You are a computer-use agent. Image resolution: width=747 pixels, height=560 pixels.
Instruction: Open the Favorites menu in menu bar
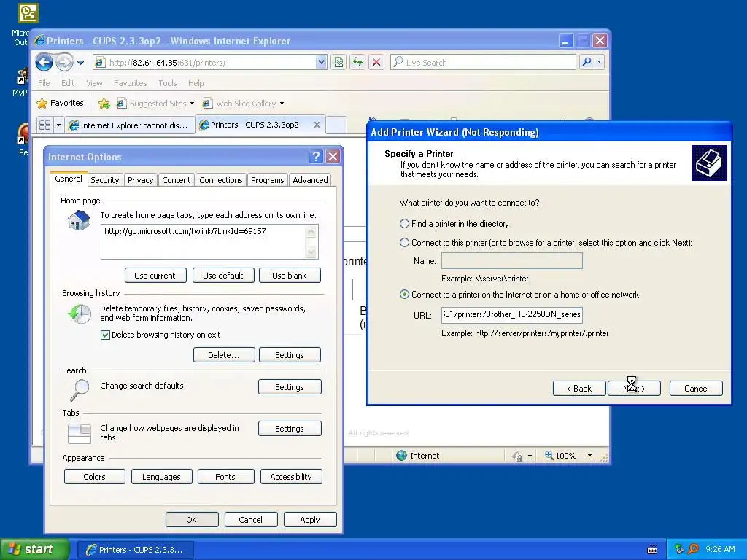(x=130, y=83)
